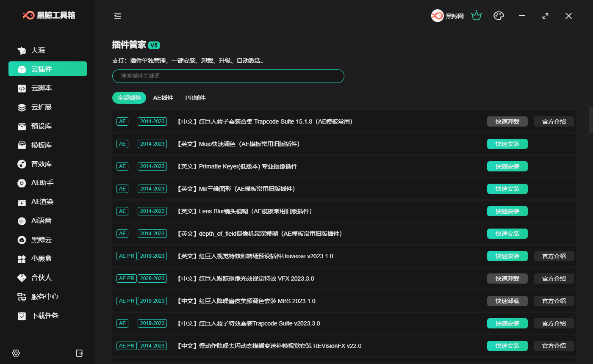The width and height of the screenshot is (593, 364).
Task: Install Trapcode Suite v2023.3.0 with 快速安装
Action: click(x=507, y=323)
